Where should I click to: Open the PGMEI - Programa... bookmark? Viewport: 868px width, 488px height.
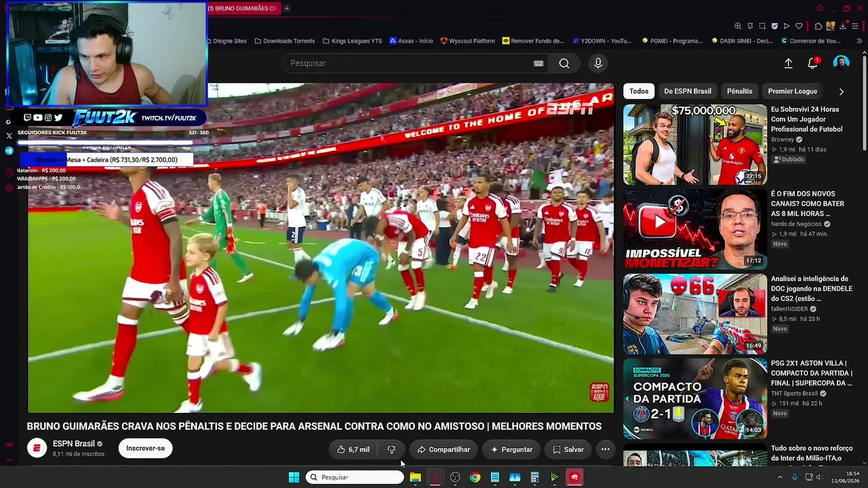coord(672,41)
